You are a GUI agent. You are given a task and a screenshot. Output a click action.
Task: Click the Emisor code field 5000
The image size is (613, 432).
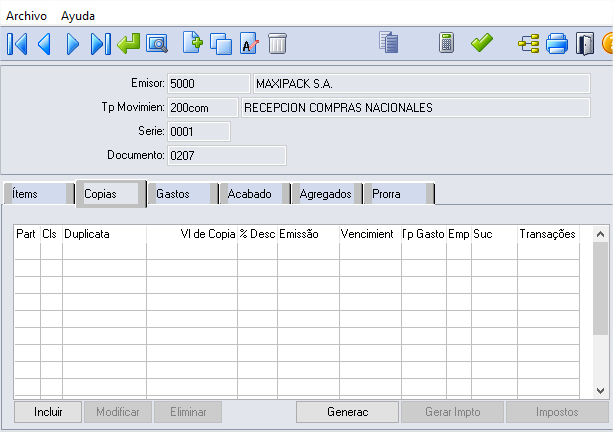(209, 84)
